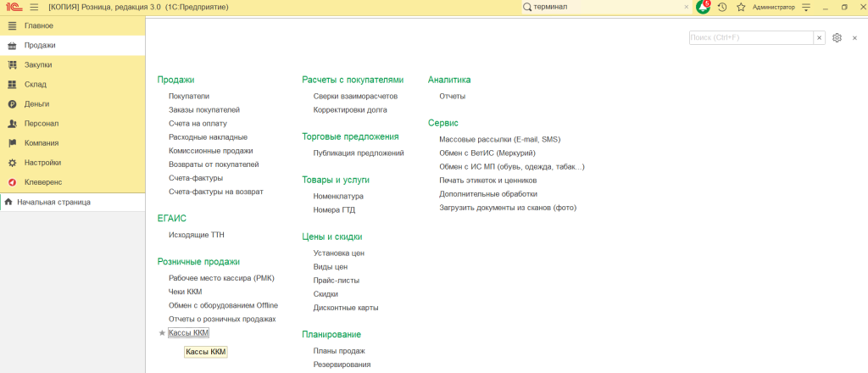The height and width of the screenshot is (373, 868).
Task: Clear the Поиск (Ctrl+F) field
Action: coord(819,37)
